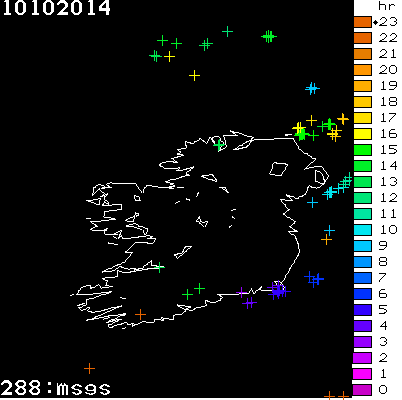Click the green strike marker on north coast inlet
Viewport: 402px width, 400px height.
point(219,145)
